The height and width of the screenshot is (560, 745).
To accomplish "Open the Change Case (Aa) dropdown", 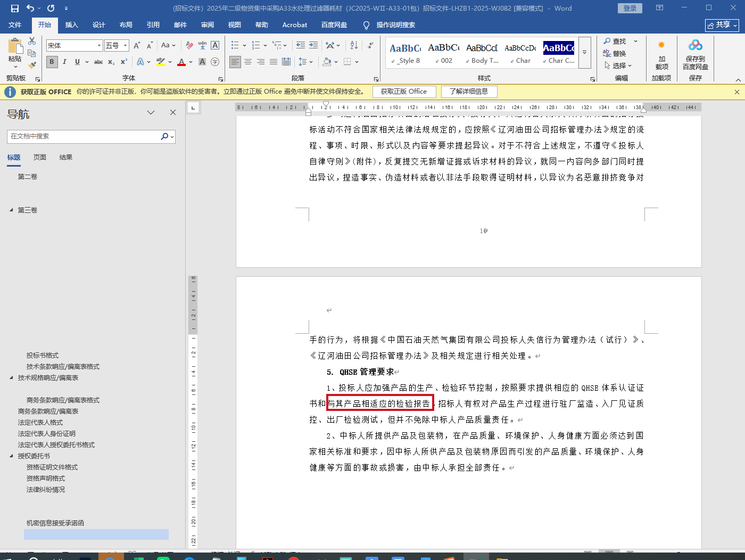I will 168,46.
